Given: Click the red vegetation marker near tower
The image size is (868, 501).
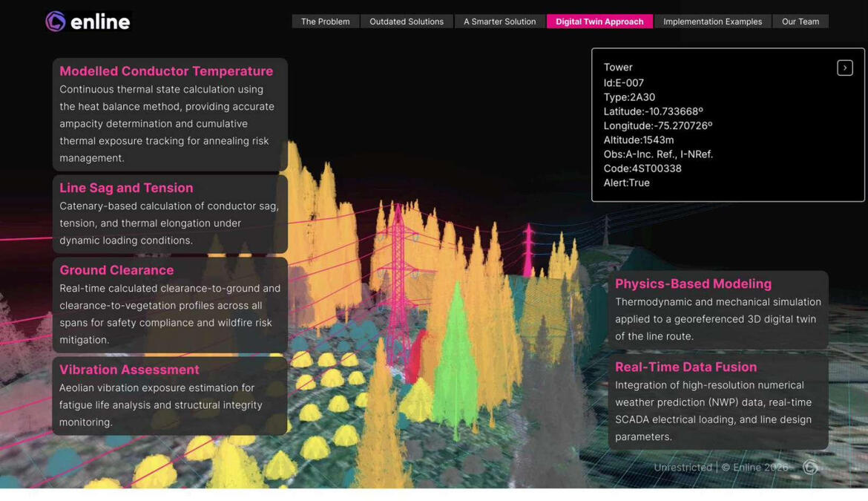Looking at the screenshot, I should pyautogui.click(x=416, y=357).
